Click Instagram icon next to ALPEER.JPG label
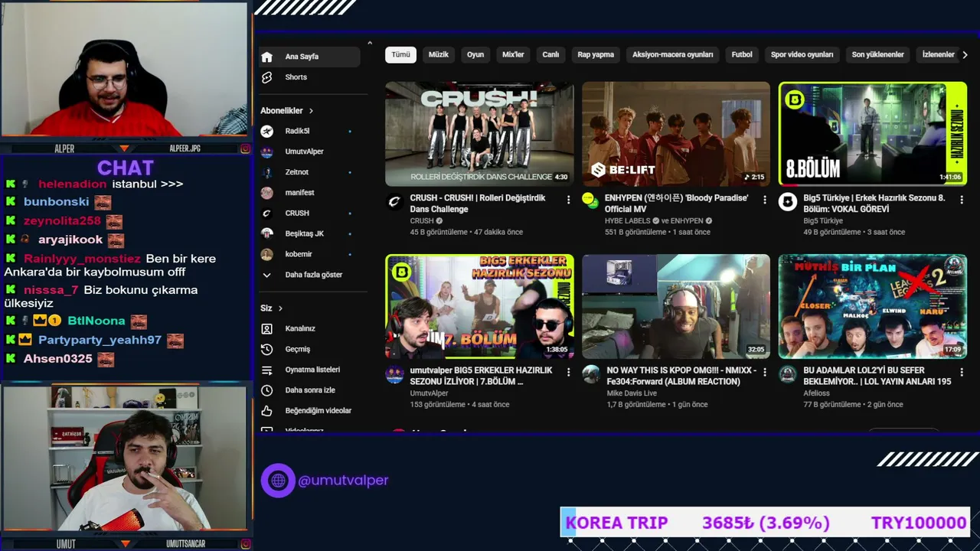The width and height of the screenshot is (980, 551). (x=245, y=148)
